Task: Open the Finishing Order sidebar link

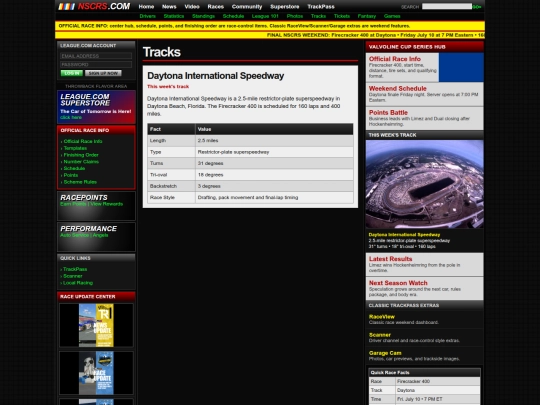Action: pyautogui.click(x=81, y=155)
